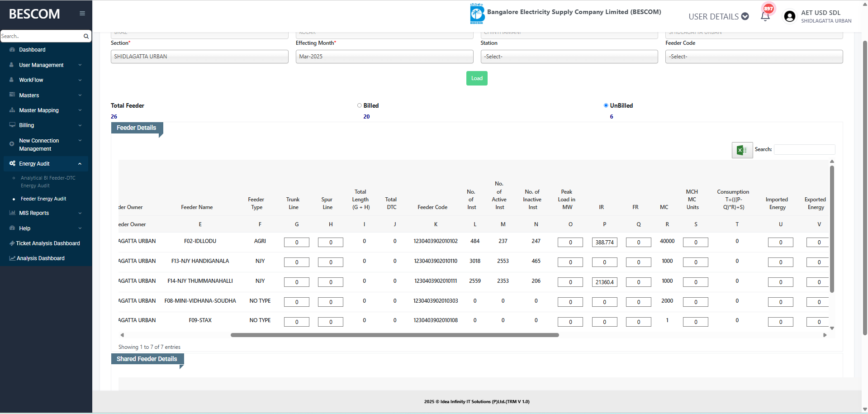Open the notifications bell
The width and height of the screenshot is (868, 414).
(765, 16)
